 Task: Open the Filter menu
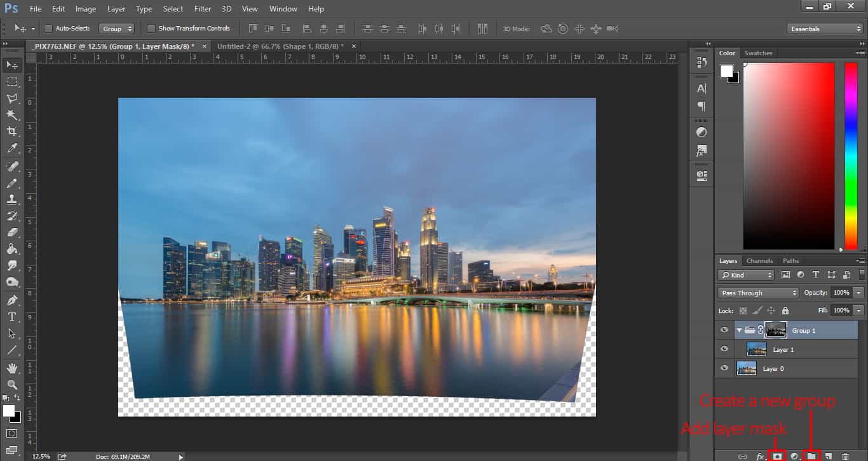[203, 9]
